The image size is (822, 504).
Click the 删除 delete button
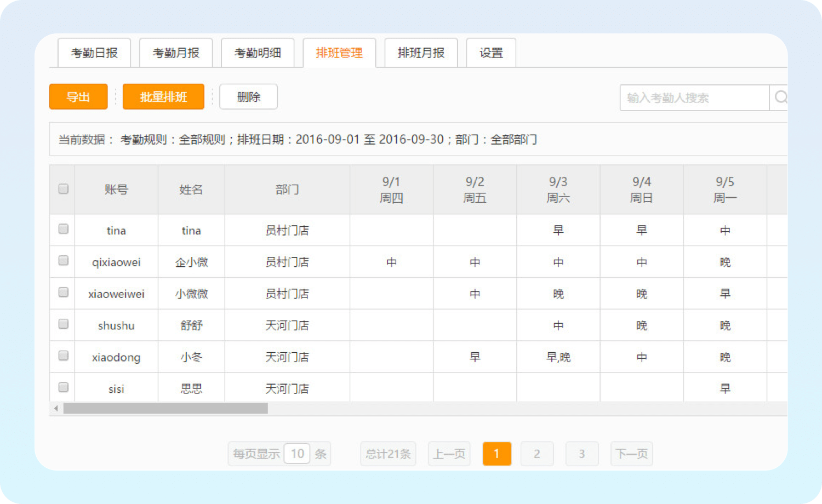[x=248, y=97]
